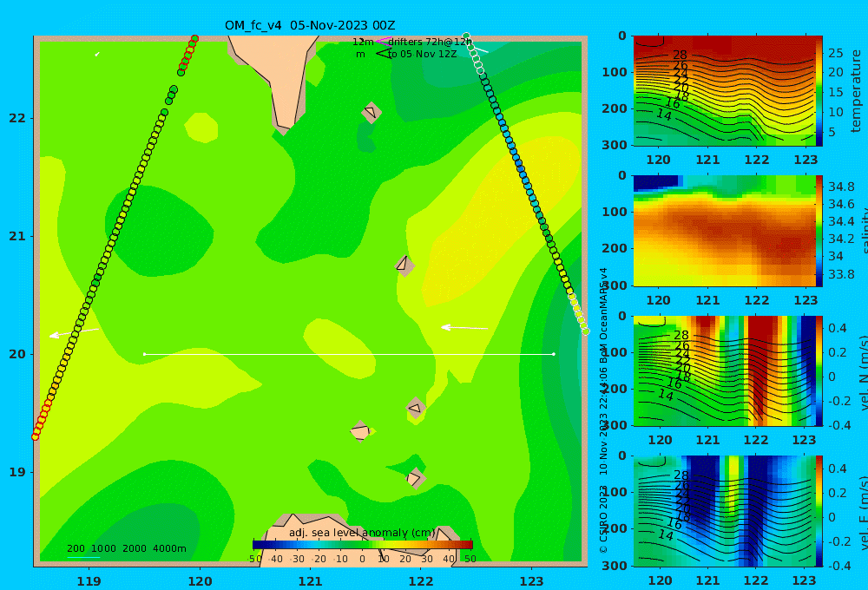Viewport: 868px width, 590px height.
Task: Click the map title OM_fc_v4 05-Nov-2023 00Z
Action: 310,25
